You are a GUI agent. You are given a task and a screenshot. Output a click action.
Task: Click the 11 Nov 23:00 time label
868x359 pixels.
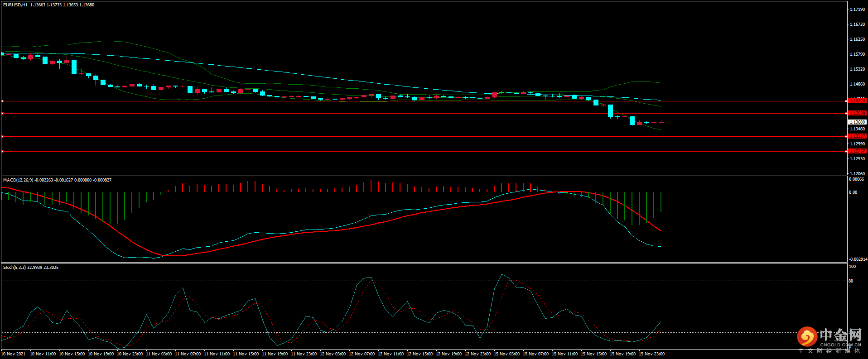click(x=304, y=354)
